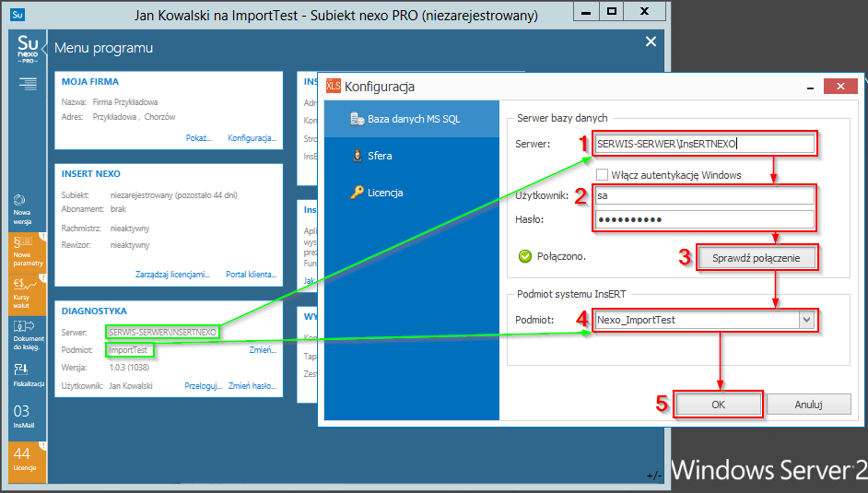Switch to the Sfera tab

tap(412, 156)
